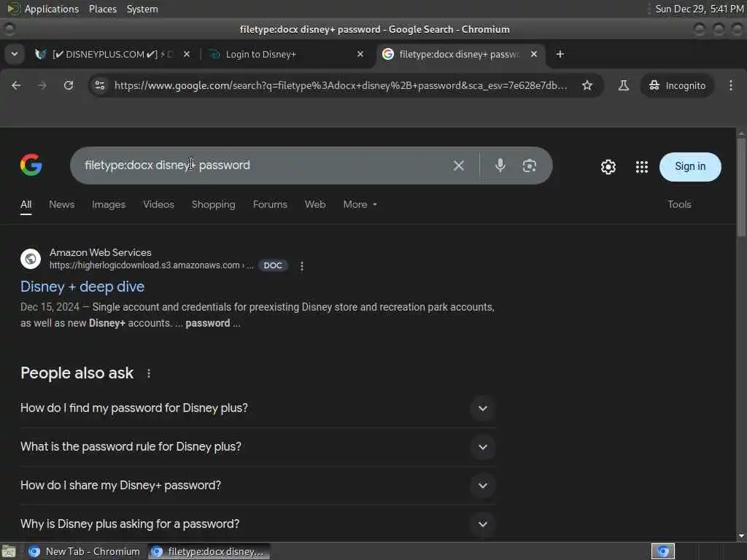Close the DISNEYPLUS.COM tab
The width and height of the screenshot is (747, 560).
pos(187,54)
